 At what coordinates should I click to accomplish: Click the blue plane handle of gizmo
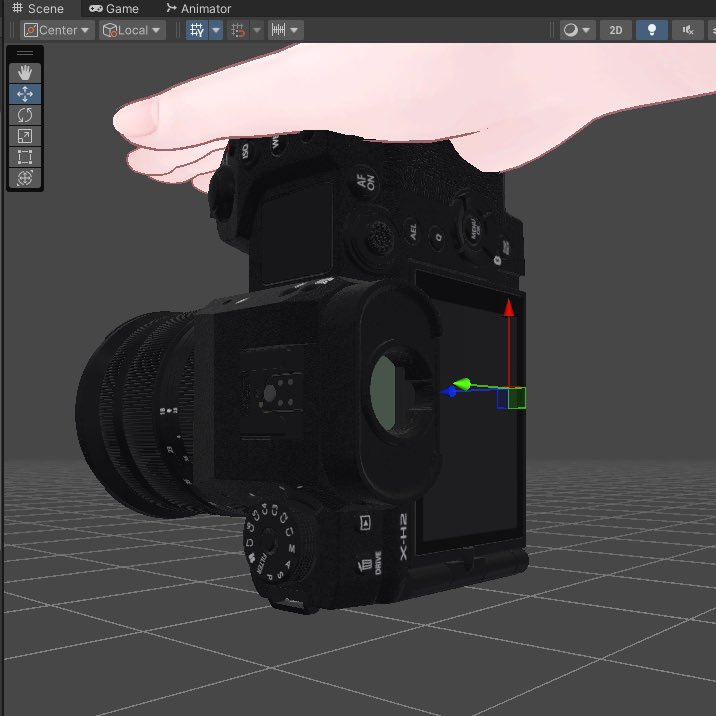coord(502,398)
